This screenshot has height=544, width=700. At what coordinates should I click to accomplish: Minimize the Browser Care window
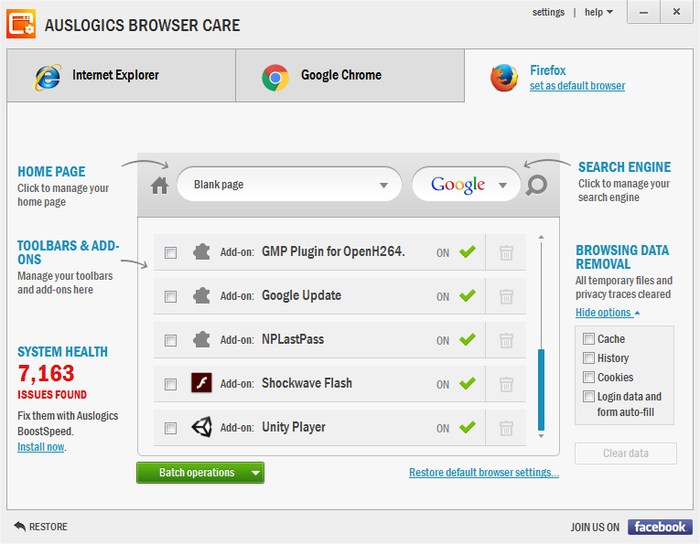[x=643, y=12]
